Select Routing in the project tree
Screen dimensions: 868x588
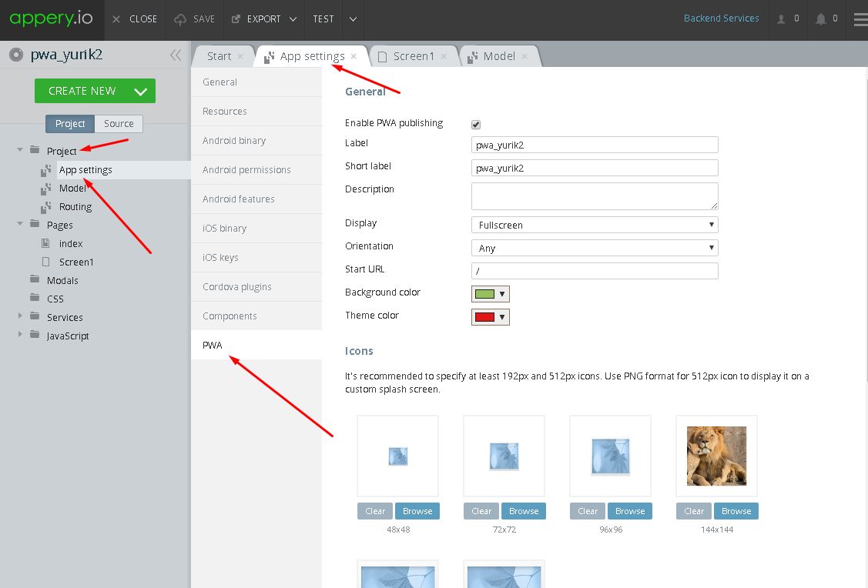pyautogui.click(x=75, y=207)
